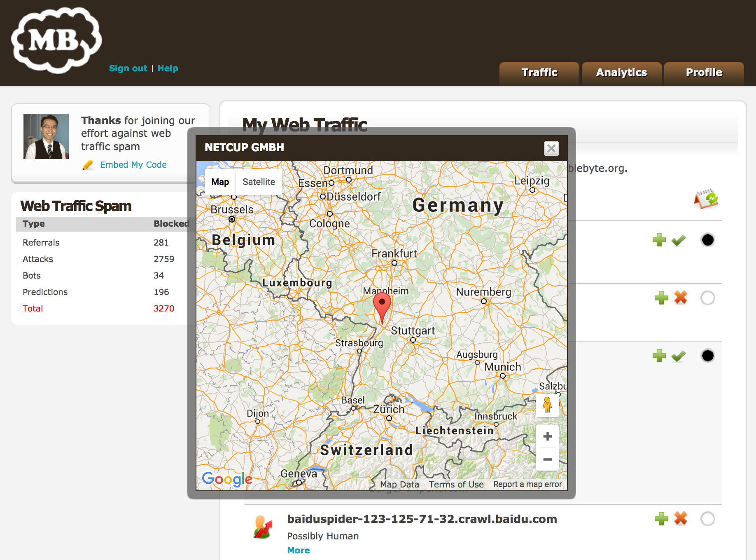Open the Traffic tab
Screen dimensions: 756x560
[539, 73]
